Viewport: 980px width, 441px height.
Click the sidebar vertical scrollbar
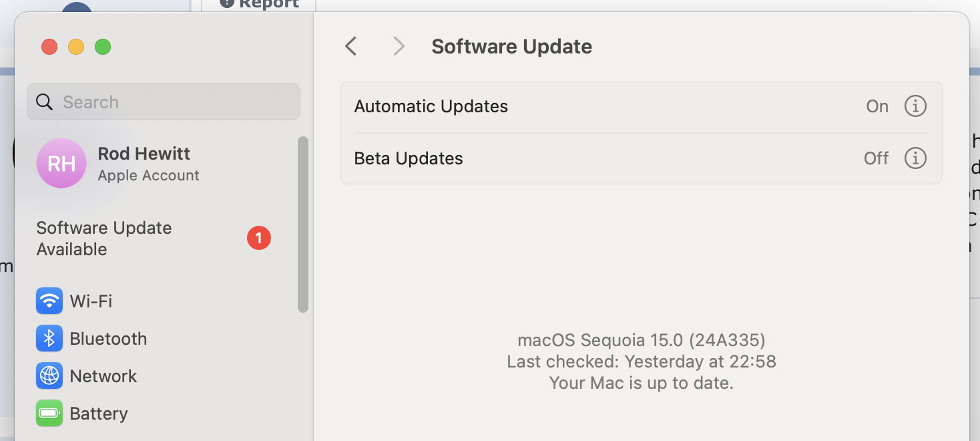[303, 224]
